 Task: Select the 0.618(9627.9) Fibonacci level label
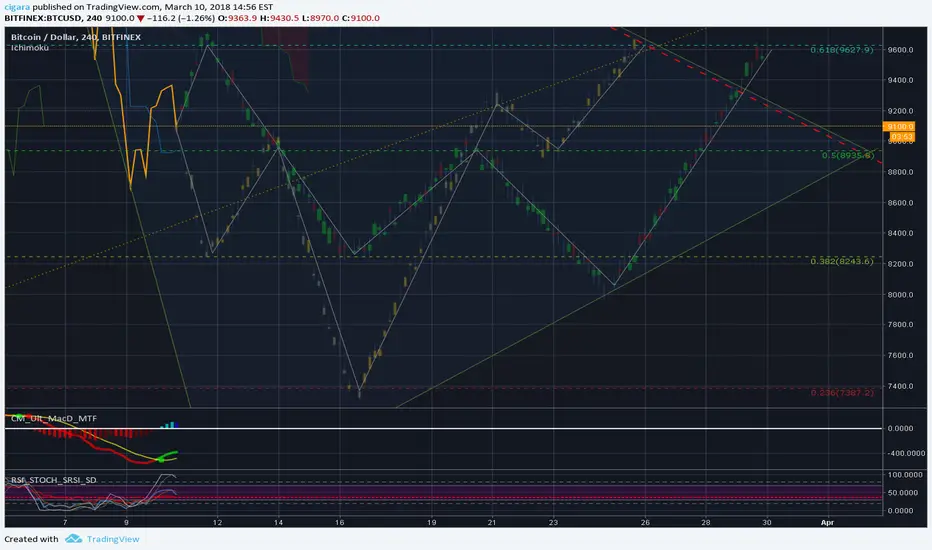(x=842, y=50)
